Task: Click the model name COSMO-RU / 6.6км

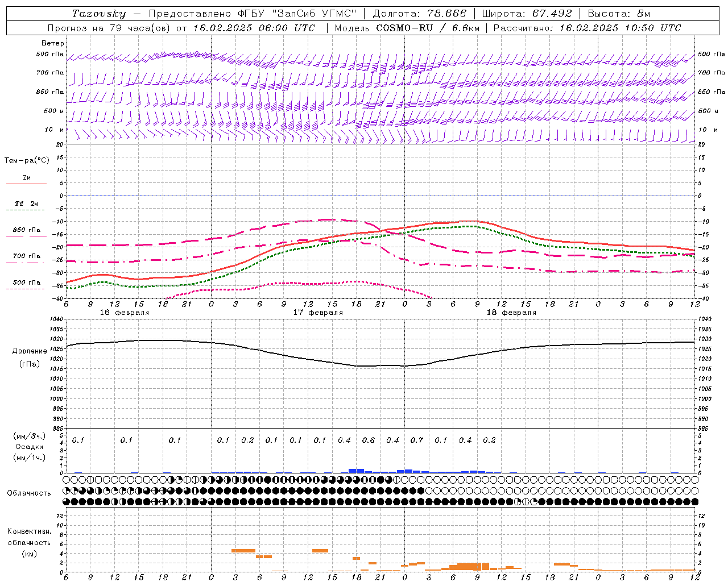Action: [428, 28]
